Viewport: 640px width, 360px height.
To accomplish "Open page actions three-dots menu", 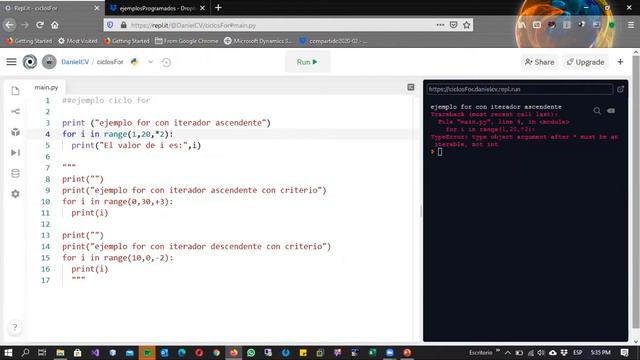I will tap(440, 25).
